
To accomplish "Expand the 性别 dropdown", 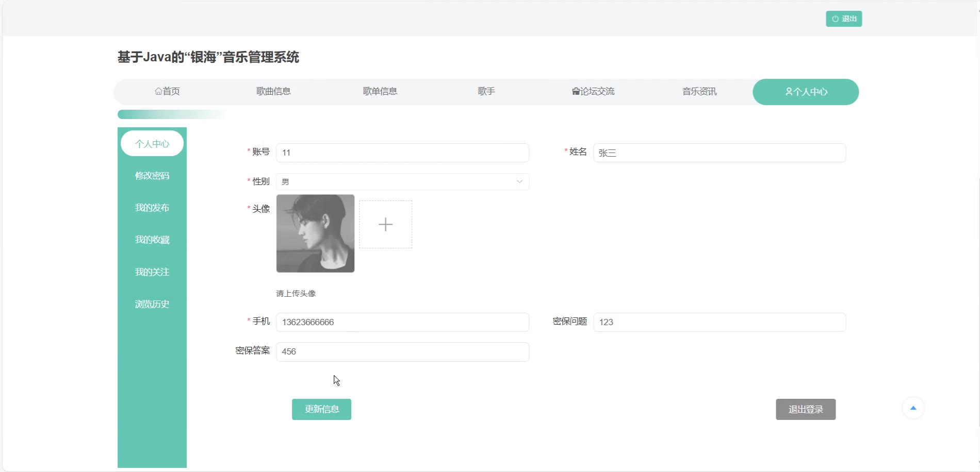I will point(402,181).
